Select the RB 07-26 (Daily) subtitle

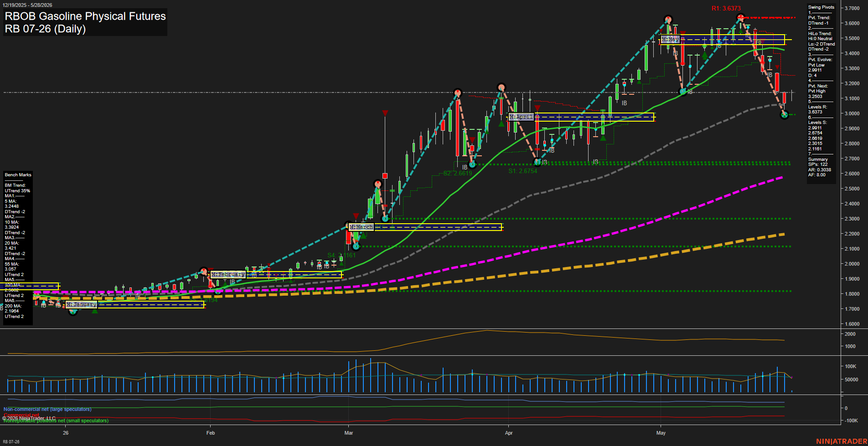[45, 29]
